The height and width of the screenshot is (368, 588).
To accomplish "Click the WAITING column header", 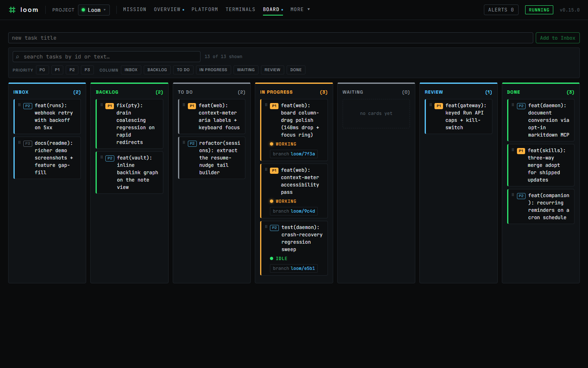I will click(376, 92).
